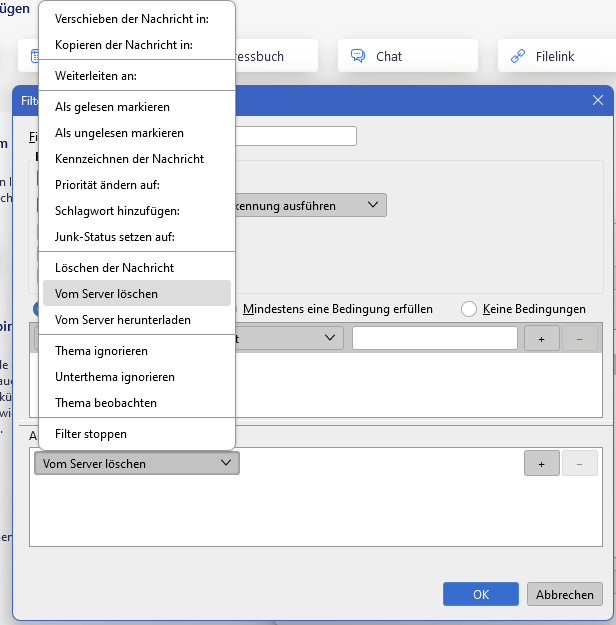The image size is (616, 625).
Task: Remove condition row with minus
Action: (x=580, y=338)
